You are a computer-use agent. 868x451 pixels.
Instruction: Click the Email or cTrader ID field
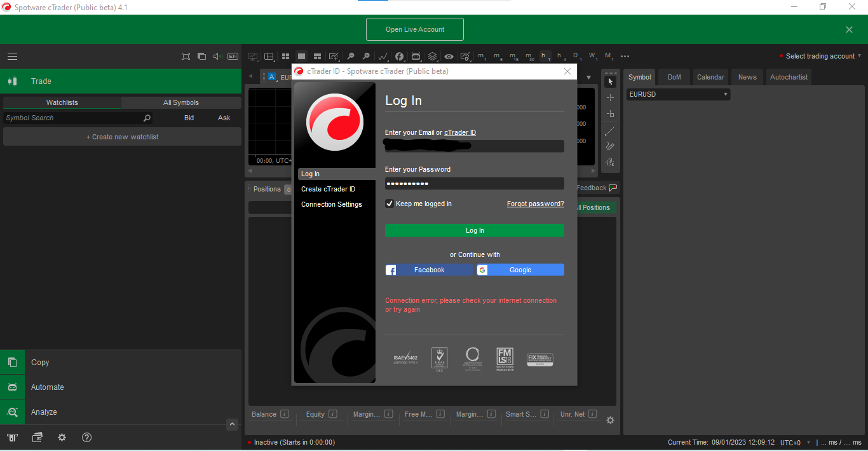click(x=474, y=146)
